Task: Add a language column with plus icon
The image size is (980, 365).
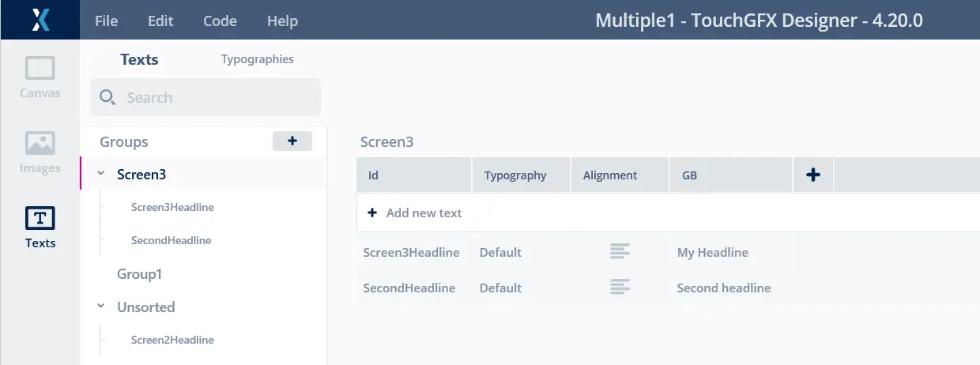Action: coord(812,175)
